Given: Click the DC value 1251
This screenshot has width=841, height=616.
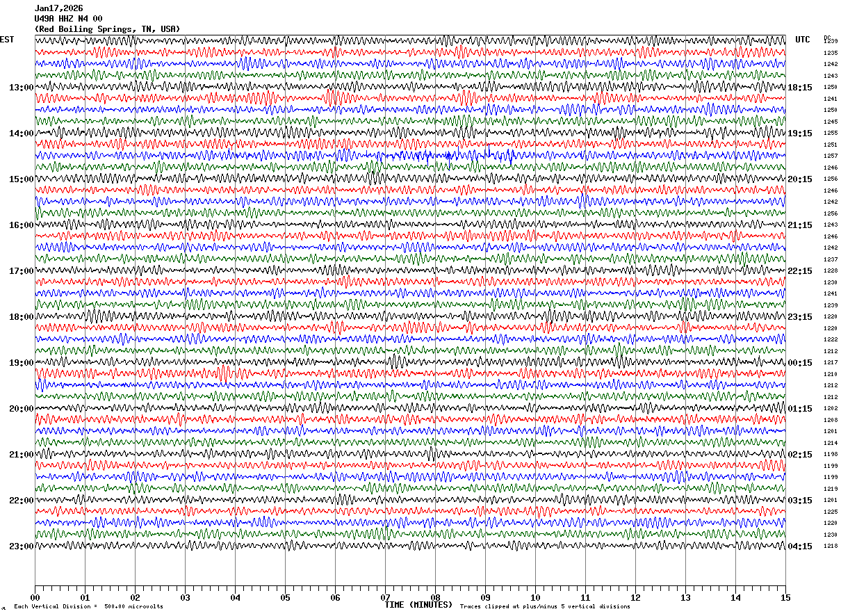Looking at the screenshot, I should point(831,145).
